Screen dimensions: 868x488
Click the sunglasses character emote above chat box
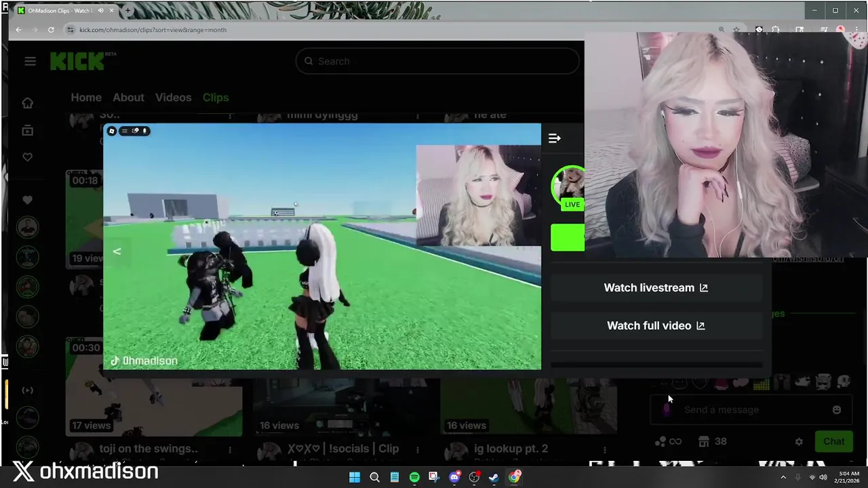[823, 383]
